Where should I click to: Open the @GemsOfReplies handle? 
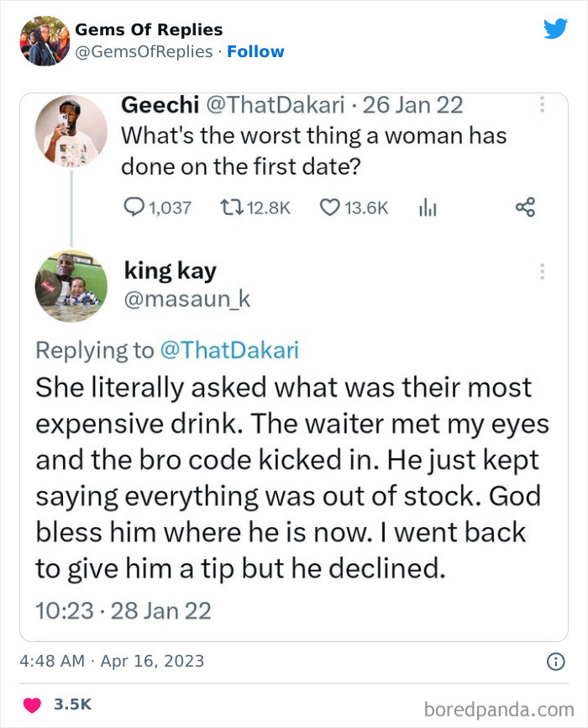pos(144,51)
